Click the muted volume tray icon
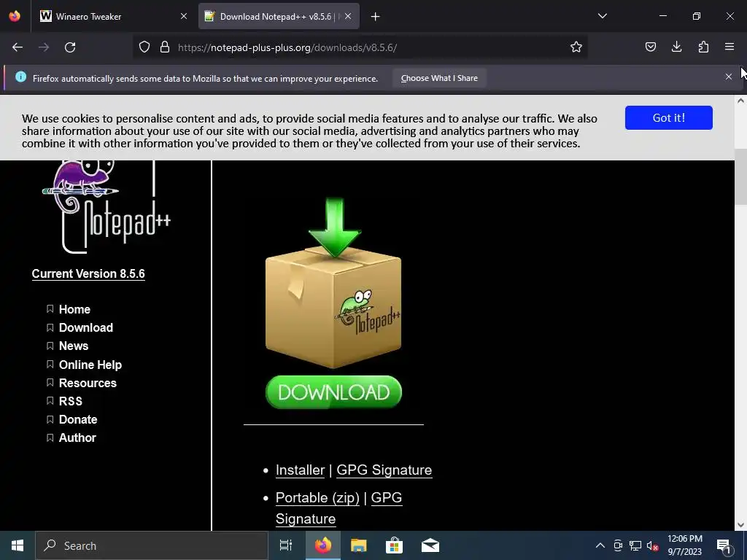The image size is (747, 560). point(653,545)
